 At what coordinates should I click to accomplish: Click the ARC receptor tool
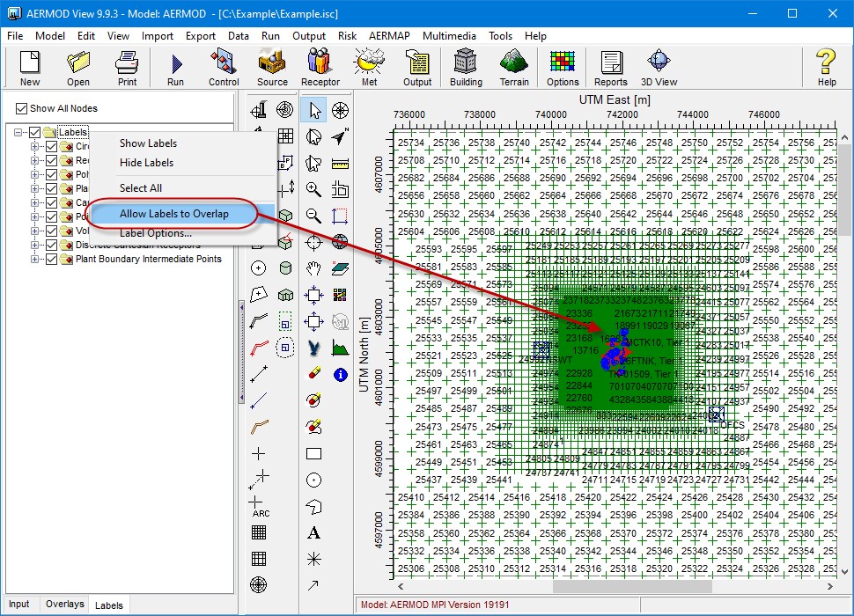[259, 506]
